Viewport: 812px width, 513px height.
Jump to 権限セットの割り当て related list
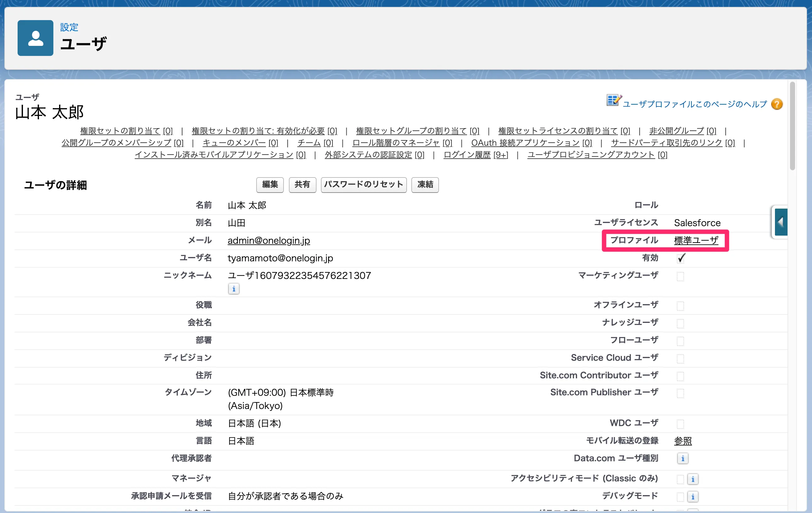(120, 131)
